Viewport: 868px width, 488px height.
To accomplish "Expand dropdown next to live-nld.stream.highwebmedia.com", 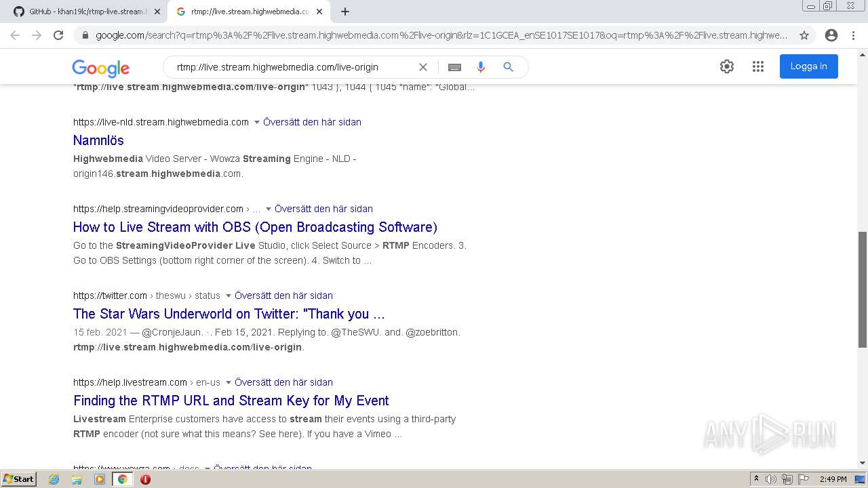I will click(x=256, y=123).
